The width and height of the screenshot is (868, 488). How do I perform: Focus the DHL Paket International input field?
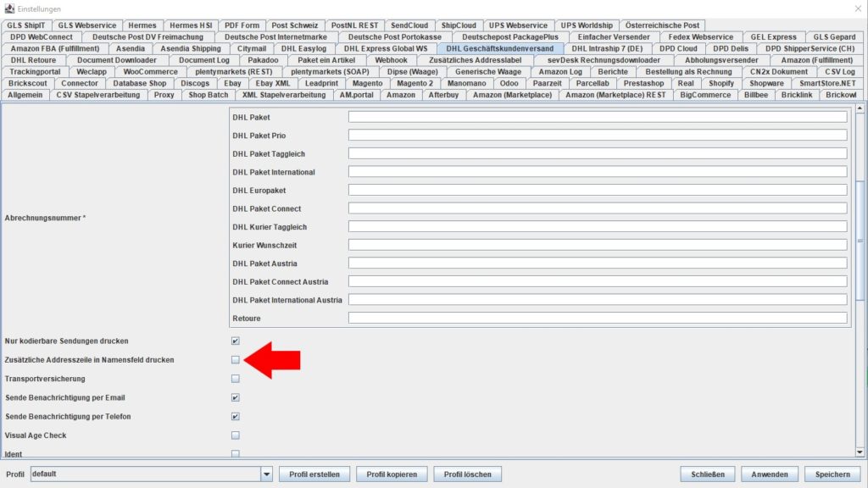click(x=598, y=171)
